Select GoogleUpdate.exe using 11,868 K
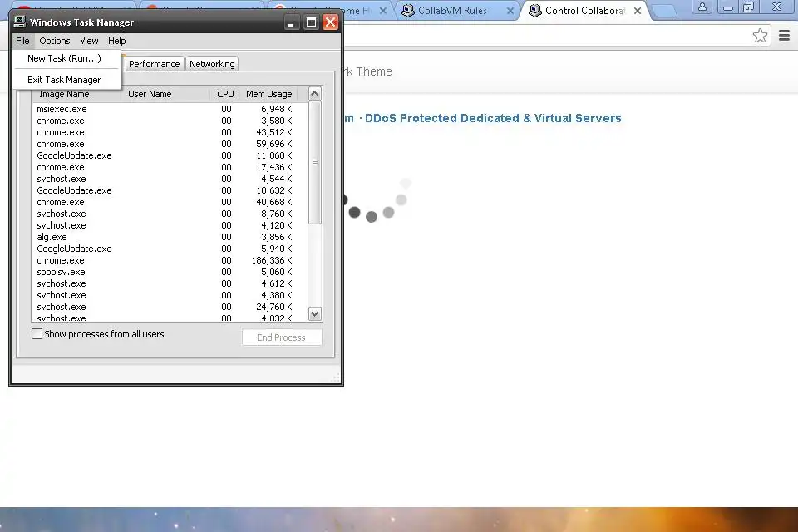The image size is (798, 532). tap(170, 155)
